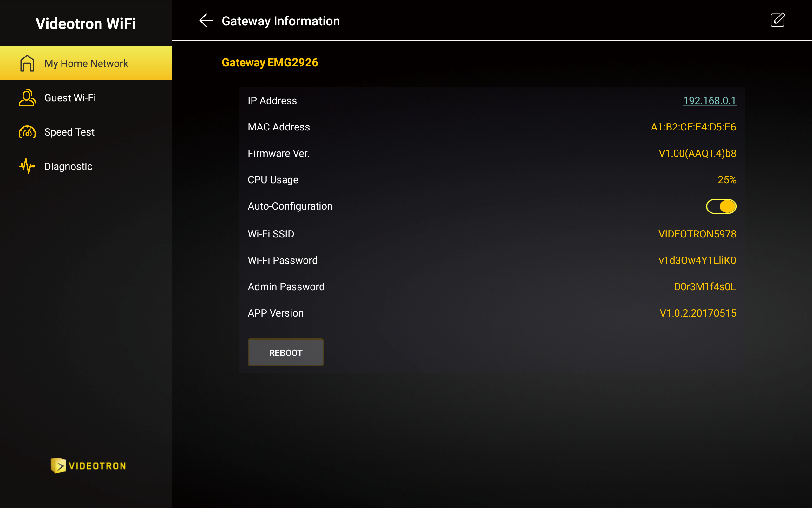Click the Videotron WiFi sidebar title
The width and height of the screenshot is (812, 508).
point(86,23)
